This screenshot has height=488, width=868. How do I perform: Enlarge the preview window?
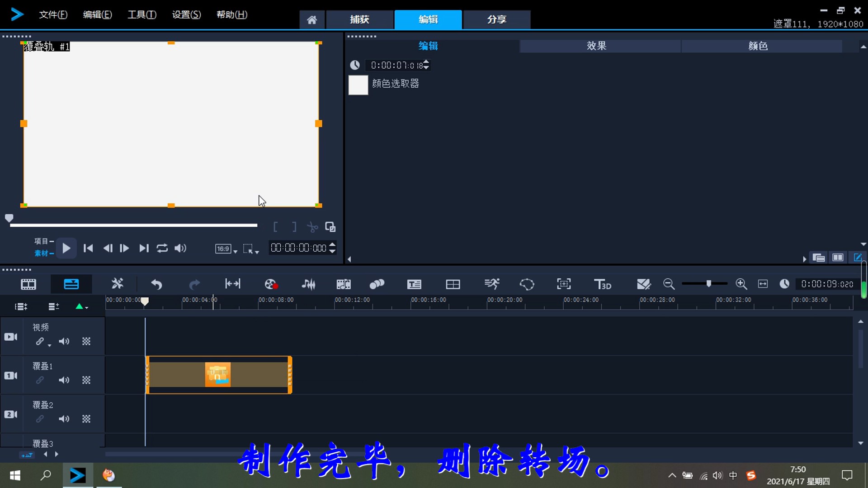[x=330, y=227]
